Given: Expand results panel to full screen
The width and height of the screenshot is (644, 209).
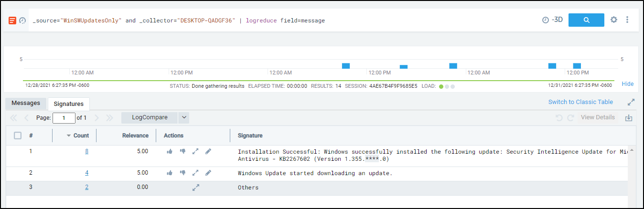Looking at the screenshot, I should (631, 102).
